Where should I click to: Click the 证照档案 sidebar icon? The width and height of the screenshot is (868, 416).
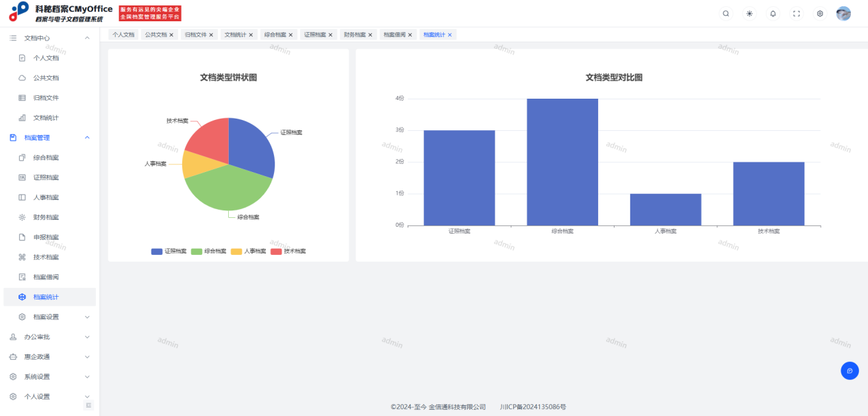22,178
